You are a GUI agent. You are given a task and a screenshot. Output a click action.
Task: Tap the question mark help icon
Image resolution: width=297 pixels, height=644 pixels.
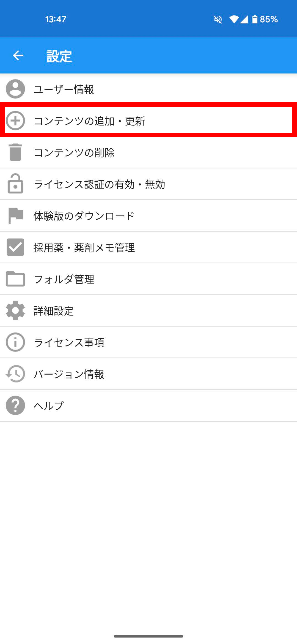[x=15, y=405]
